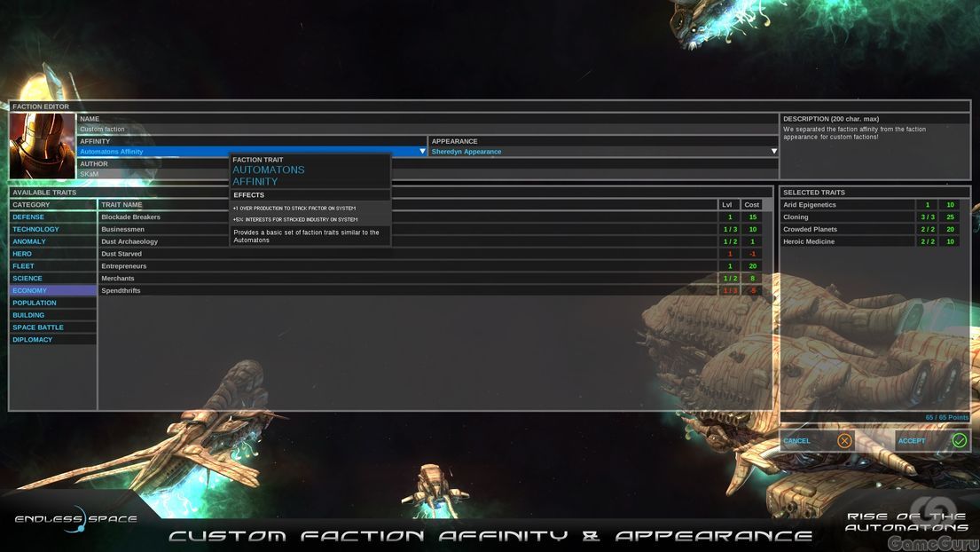Open the Automatons Affinity dropdown
This screenshot has width=980, height=552.
tap(252, 151)
